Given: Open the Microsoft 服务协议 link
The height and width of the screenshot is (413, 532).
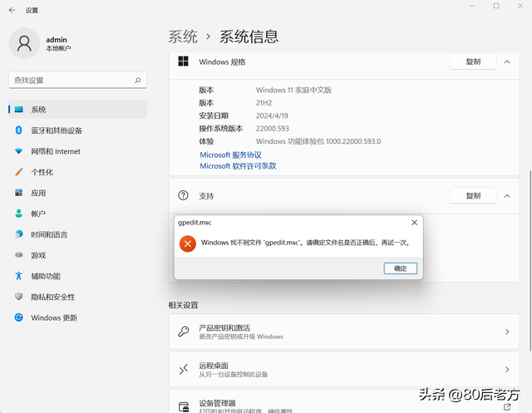Looking at the screenshot, I should [231, 155].
